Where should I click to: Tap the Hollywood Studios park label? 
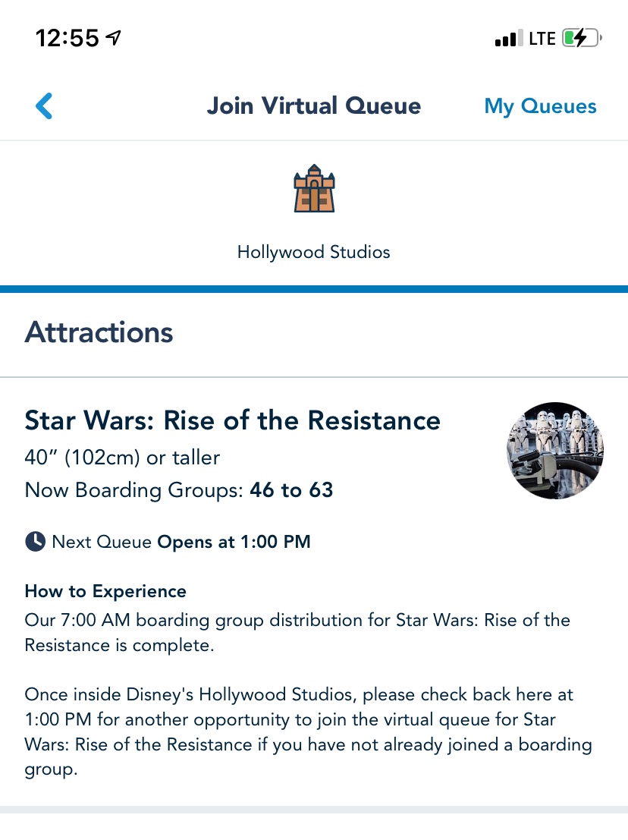[x=314, y=252]
